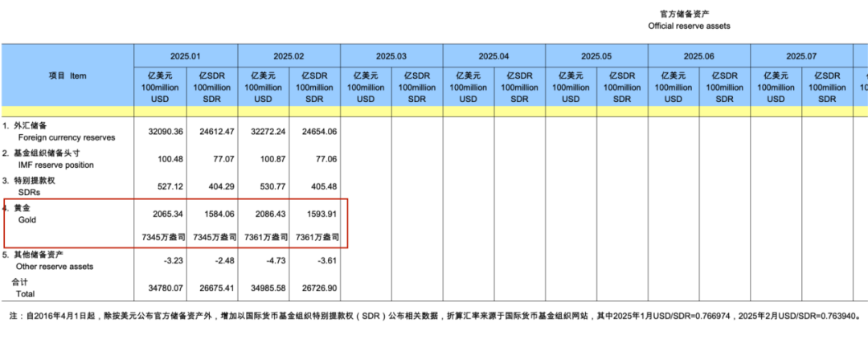Select the 亿美元 USD subheader under 2025.06
This screenshot has width=868, height=343.
click(674, 88)
